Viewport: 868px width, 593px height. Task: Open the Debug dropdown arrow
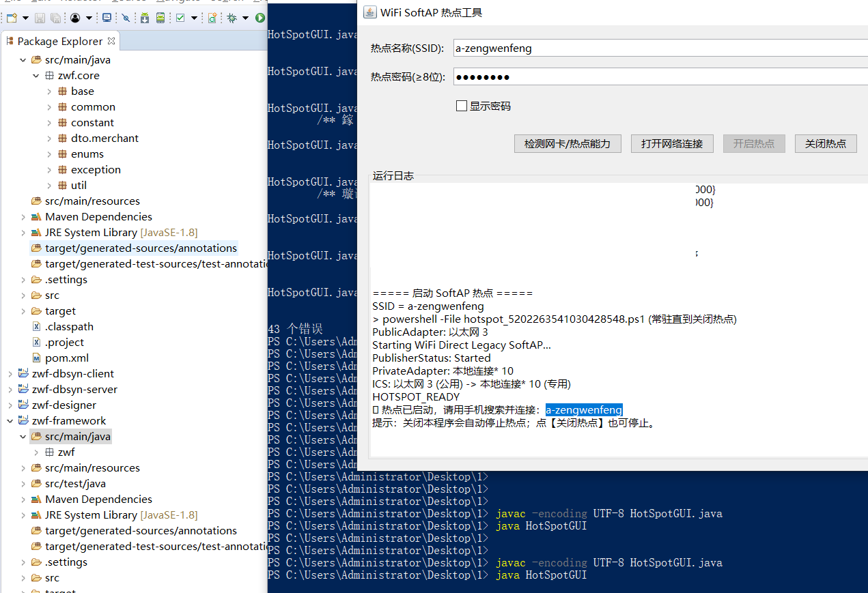(245, 18)
